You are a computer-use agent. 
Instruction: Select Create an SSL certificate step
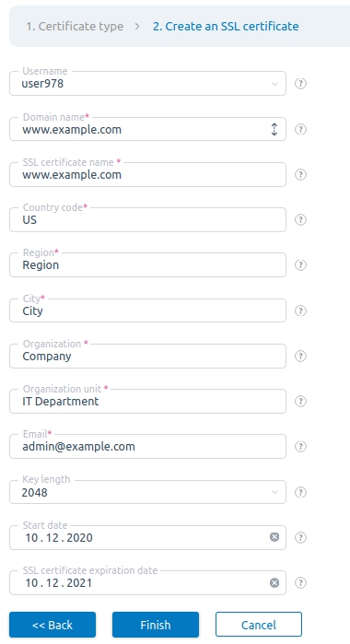point(226,27)
